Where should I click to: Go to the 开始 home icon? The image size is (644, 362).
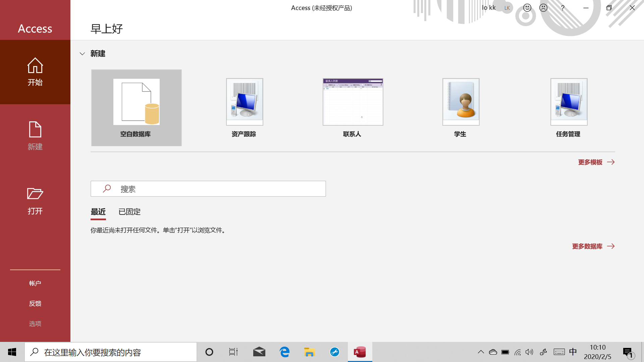35,72
